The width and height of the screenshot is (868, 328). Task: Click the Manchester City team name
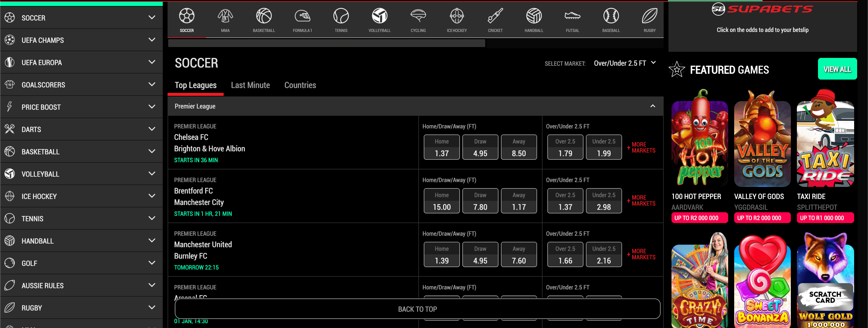pyautogui.click(x=199, y=202)
